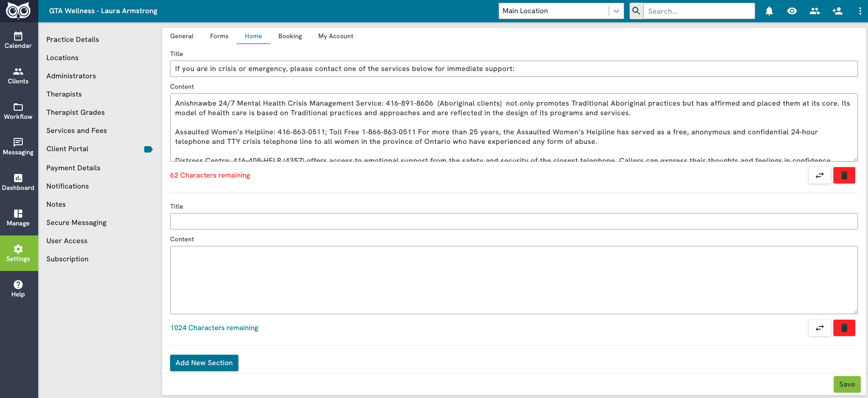Switch to the General tab
868x398 pixels.
[182, 36]
